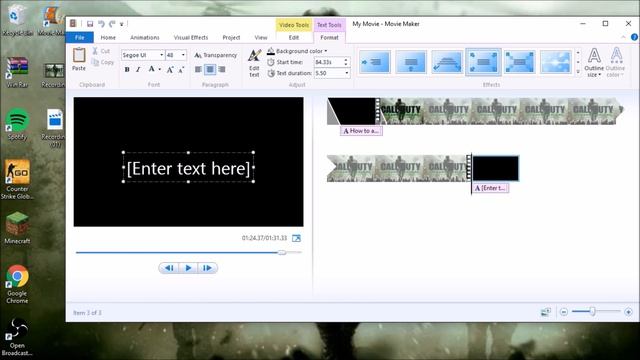Open the Text Tools Format tab
Screen dimensions: 640x360
(x=329, y=38)
